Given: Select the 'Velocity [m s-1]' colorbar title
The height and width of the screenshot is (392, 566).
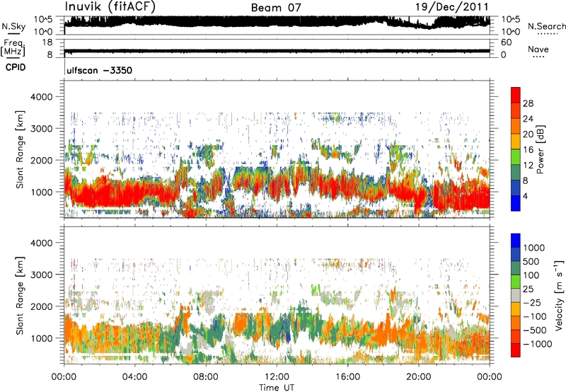Looking at the screenshot, I should click(x=559, y=295).
